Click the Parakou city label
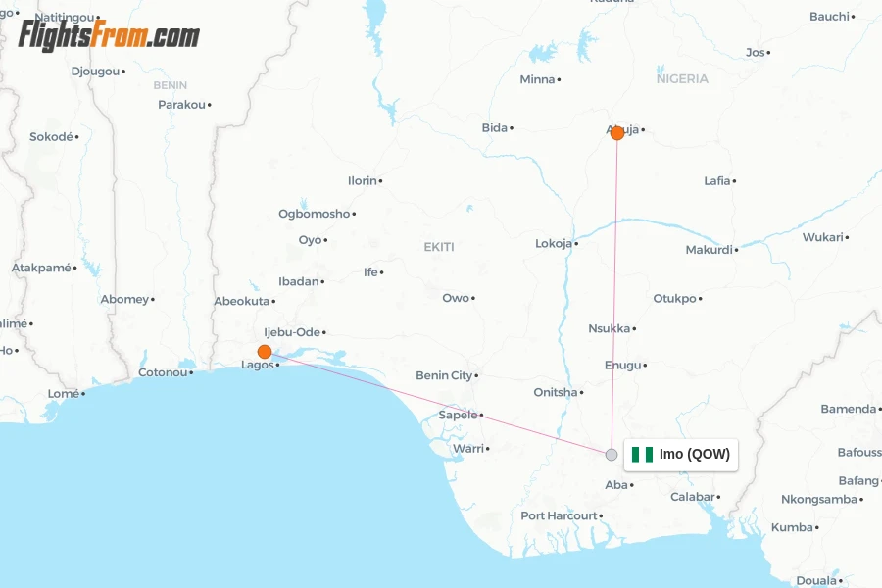The height and width of the screenshot is (588, 882). pyautogui.click(x=181, y=105)
